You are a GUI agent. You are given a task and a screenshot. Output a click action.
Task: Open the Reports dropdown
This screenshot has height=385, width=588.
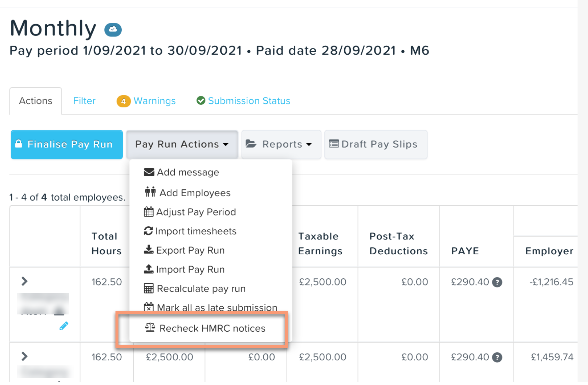coord(281,145)
